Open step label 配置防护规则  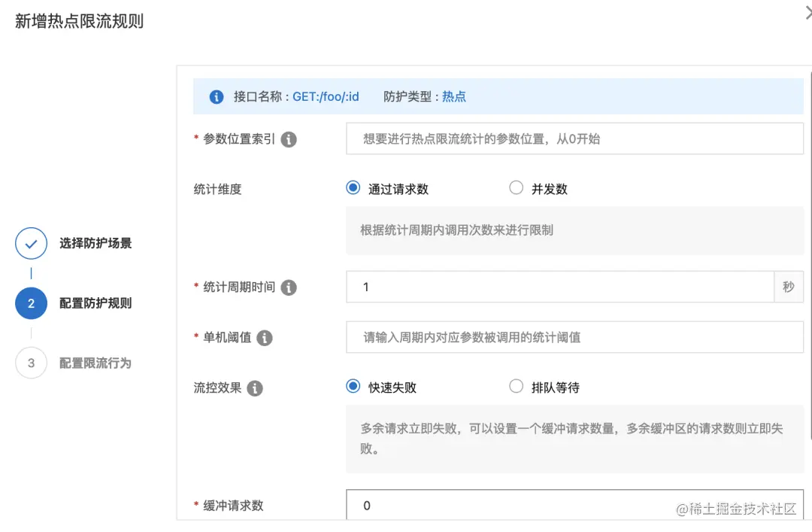(95, 303)
